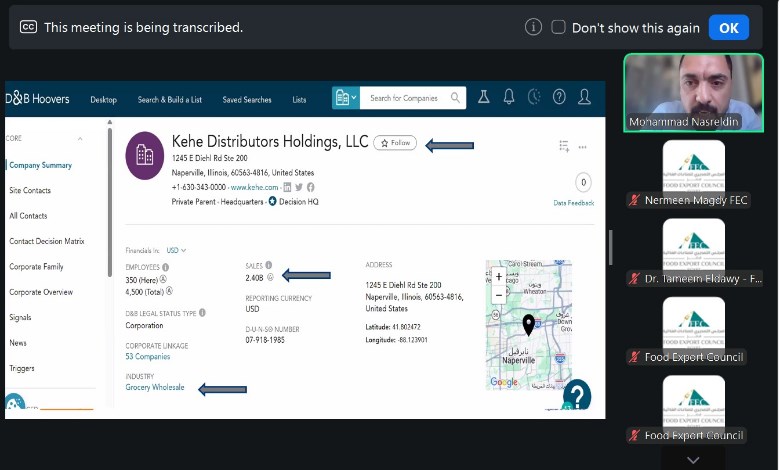Click the recent history clock icon
Image resolution: width=780 pixels, height=470 pixels.
click(x=534, y=96)
